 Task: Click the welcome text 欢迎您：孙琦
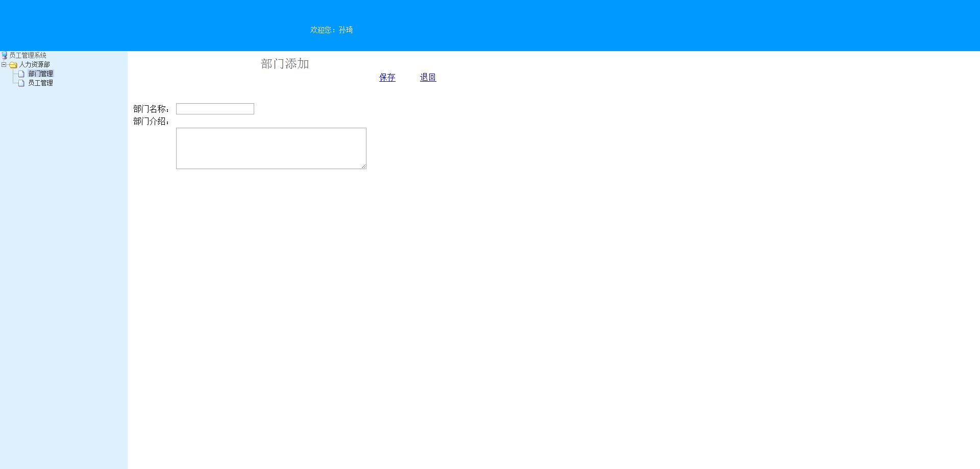(332, 30)
